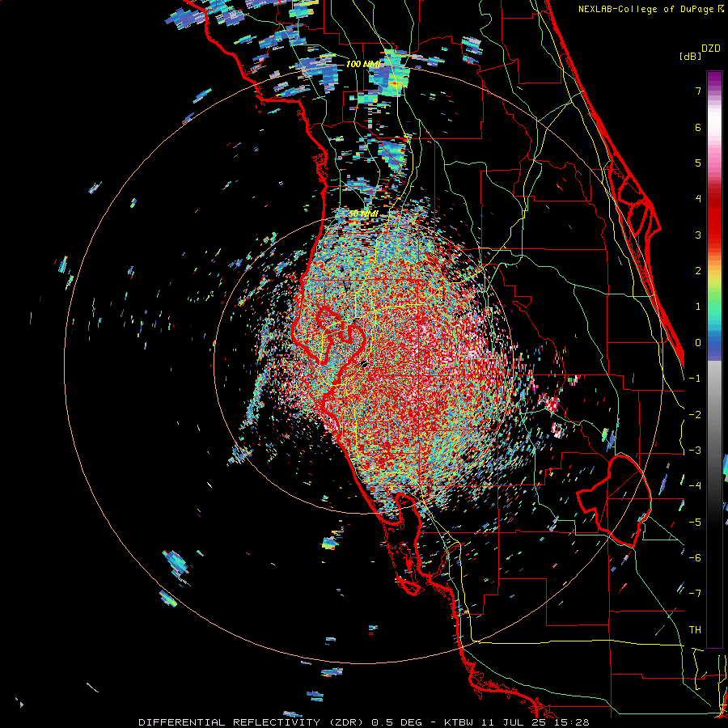
Task: Click the 3 value on color scale
Action: 698,235
